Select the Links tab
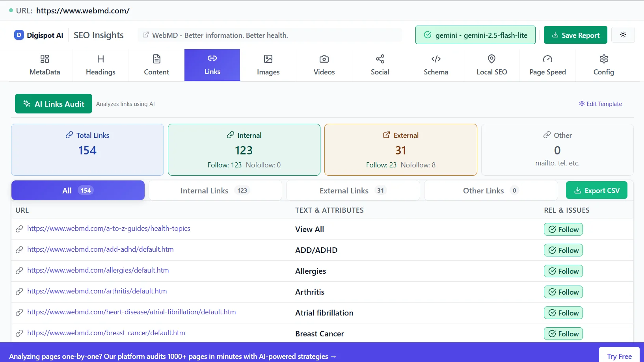Screen dimensions: 644x362 point(212,65)
